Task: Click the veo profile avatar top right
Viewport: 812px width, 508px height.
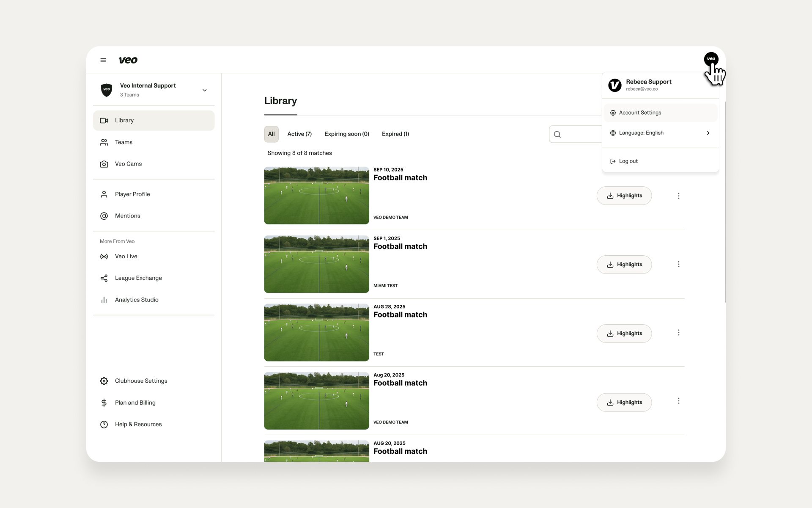Action: click(x=711, y=59)
